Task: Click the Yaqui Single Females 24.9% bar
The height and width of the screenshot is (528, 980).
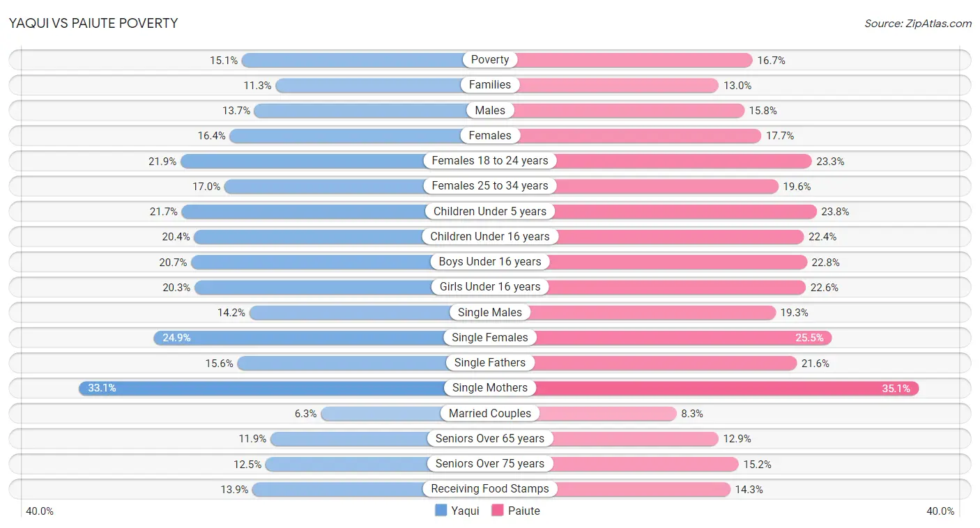Action: coord(321,337)
